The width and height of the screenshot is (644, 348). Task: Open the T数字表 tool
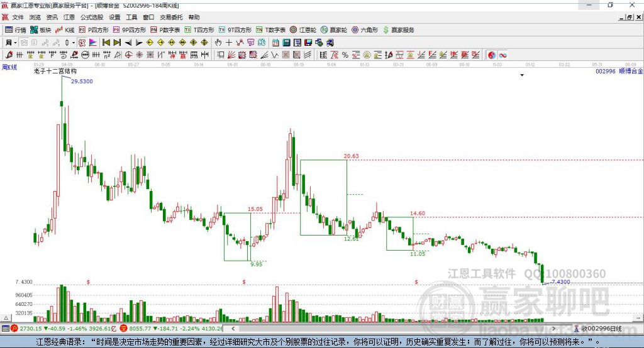(270, 30)
